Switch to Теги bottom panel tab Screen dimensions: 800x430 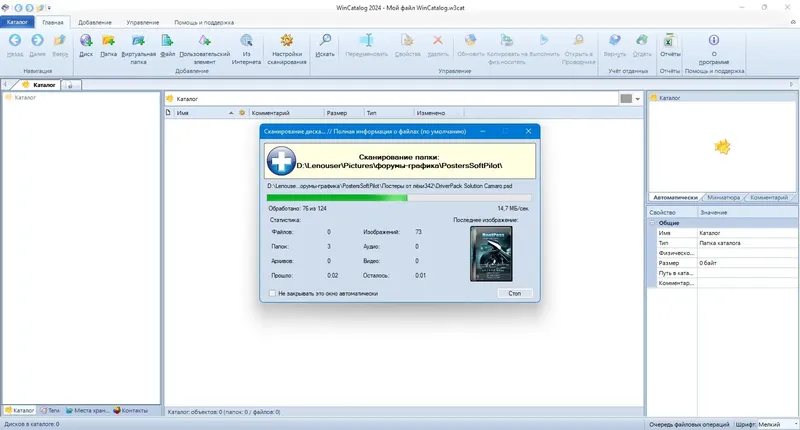(50, 410)
